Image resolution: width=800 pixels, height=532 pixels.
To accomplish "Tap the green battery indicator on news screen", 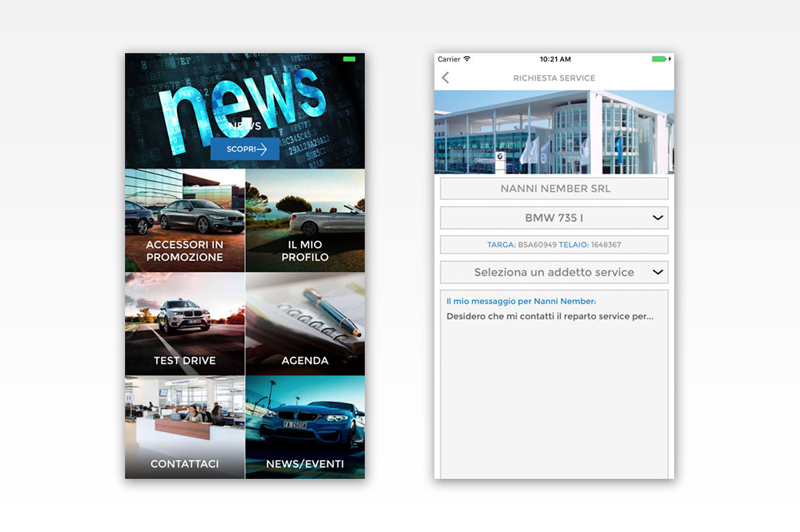I will [349, 59].
